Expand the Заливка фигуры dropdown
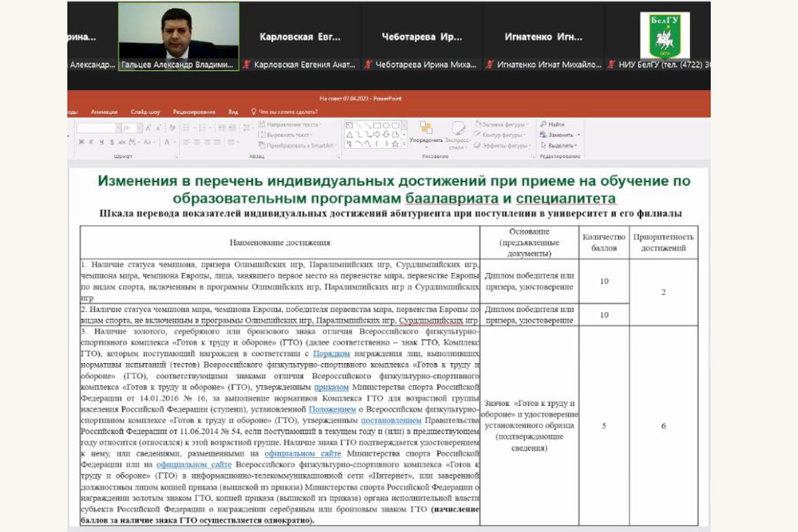 pyautogui.click(x=527, y=124)
